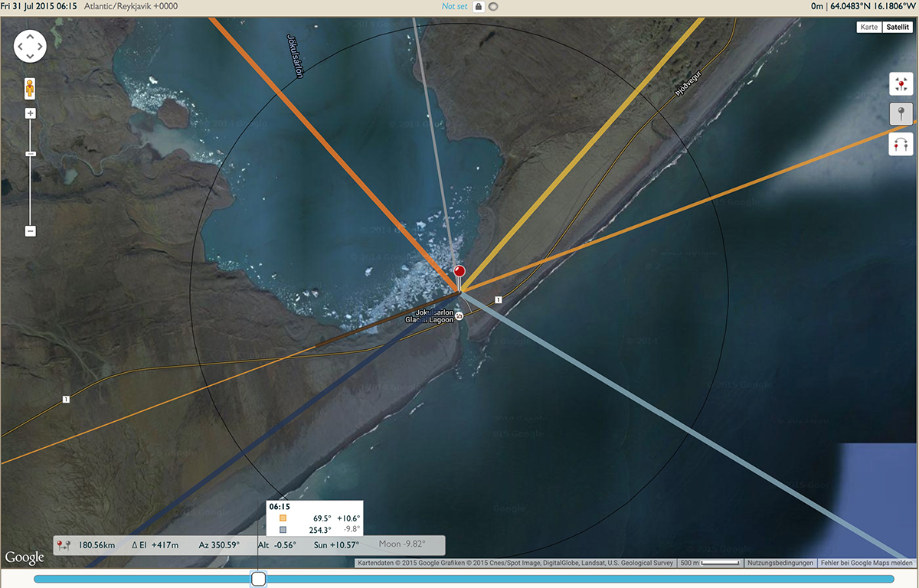This screenshot has height=588, width=919.
Task: Zoom in with the plus button
Action: (x=31, y=113)
